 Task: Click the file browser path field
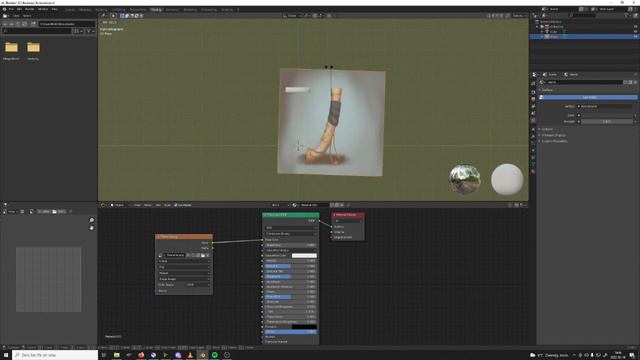point(67,24)
